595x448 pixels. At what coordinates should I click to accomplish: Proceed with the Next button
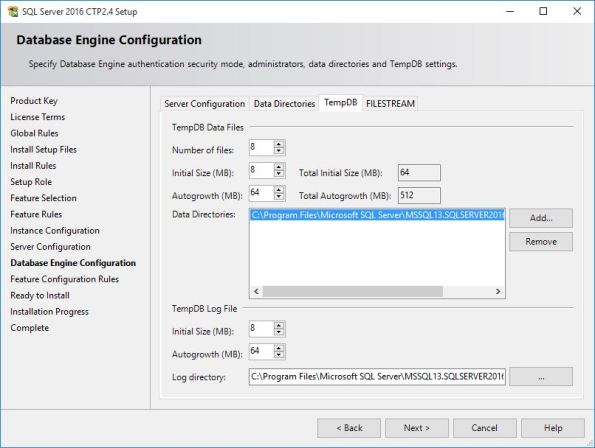point(417,428)
